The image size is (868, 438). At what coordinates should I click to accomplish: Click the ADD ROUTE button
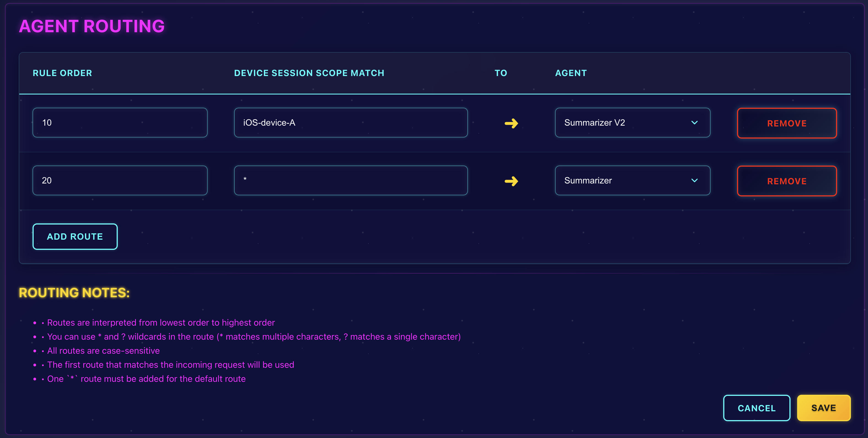[x=75, y=236]
